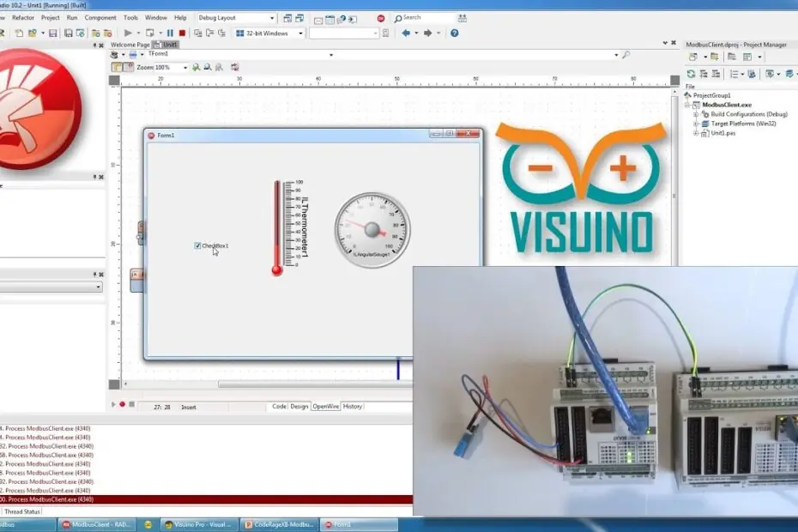
Task: Click the play macro triangle below the designer
Action: [x=113, y=404]
